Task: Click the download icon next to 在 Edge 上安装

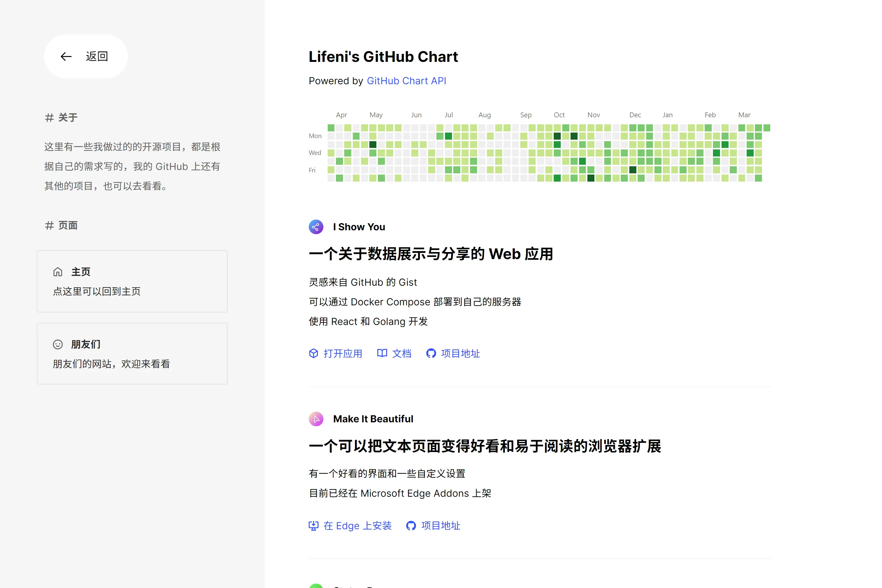Action: tap(314, 526)
